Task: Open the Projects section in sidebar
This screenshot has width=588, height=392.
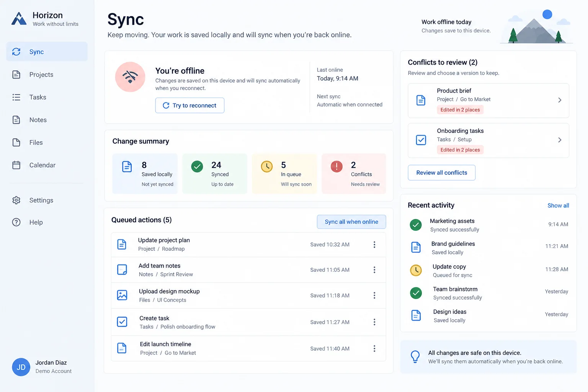Action: 47,75
